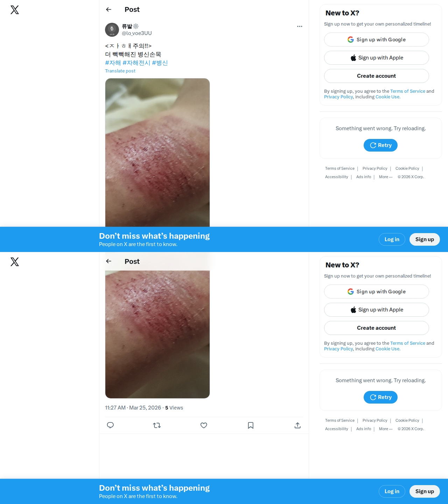
Task: Click the back arrow next to upper Post heading
Action: coord(108,9)
